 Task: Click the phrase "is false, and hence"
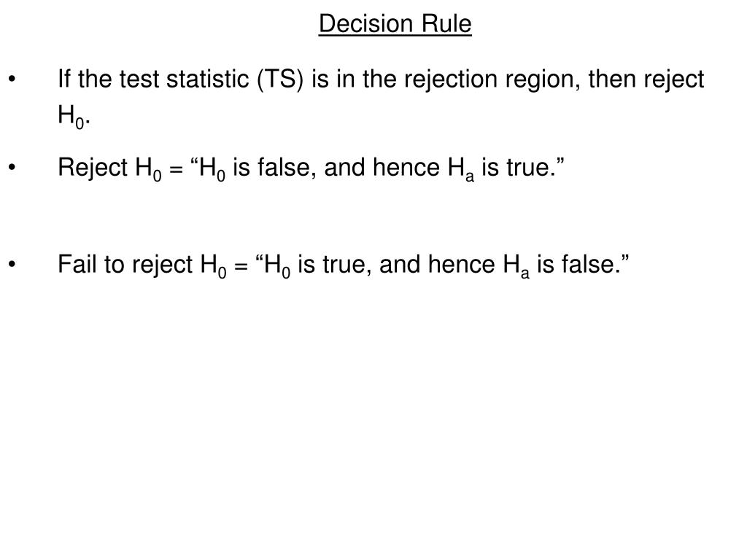coord(336,168)
